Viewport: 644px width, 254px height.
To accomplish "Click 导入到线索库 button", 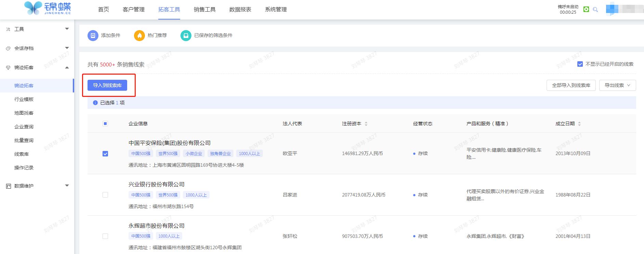I will pyautogui.click(x=107, y=85).
